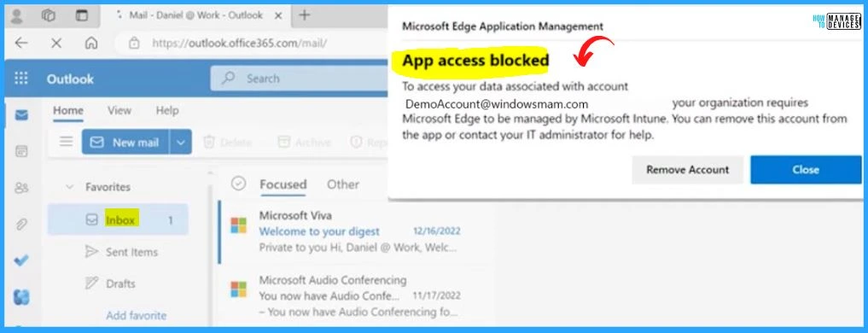Select the Focused inbox tab
Image resolution: width=868 pixels, height=333 pixels.
[283, 184]
